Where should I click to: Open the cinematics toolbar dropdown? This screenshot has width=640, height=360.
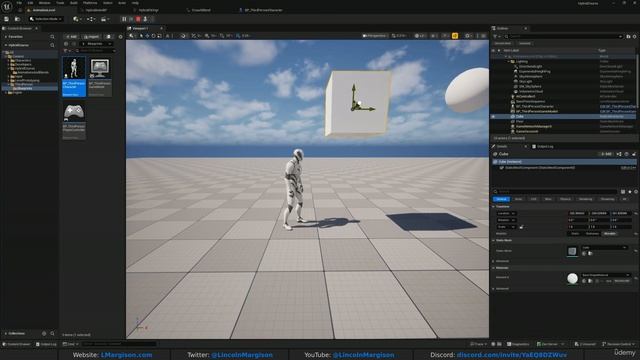(105, 19)
